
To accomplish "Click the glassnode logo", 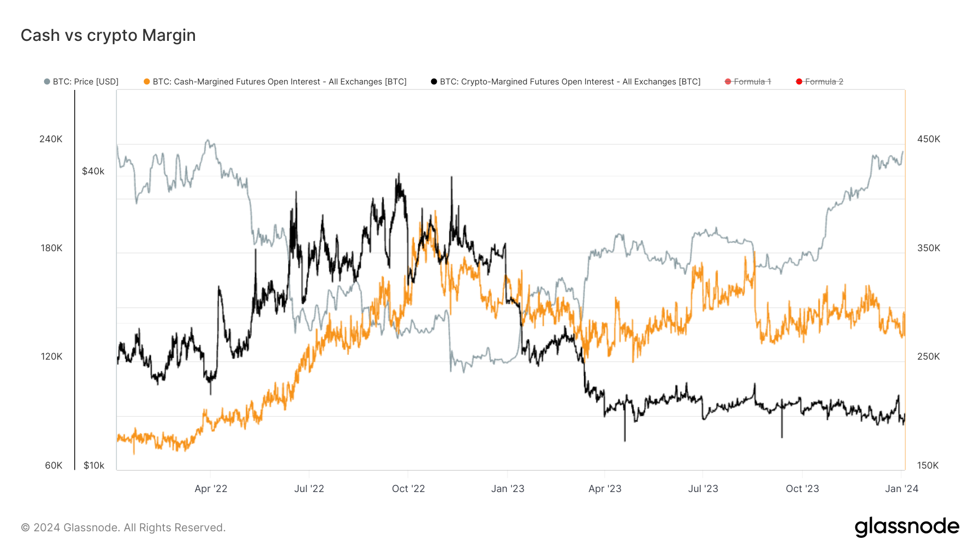I will point(906,527).
